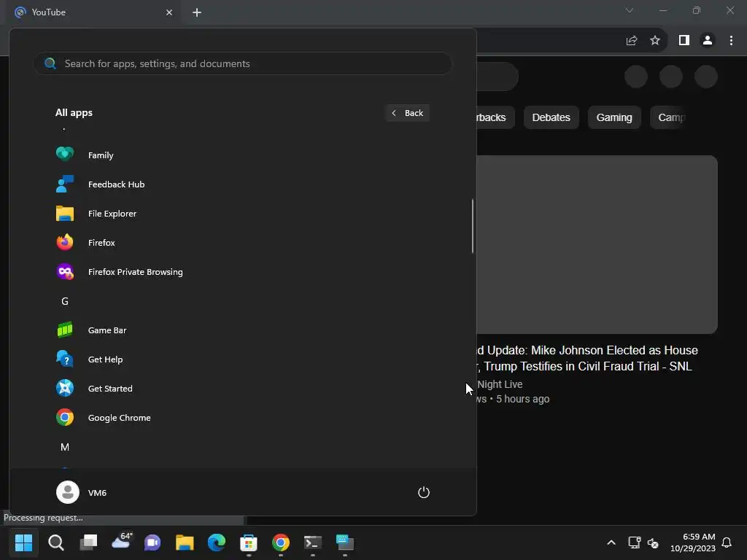Open the clock showing 6:59 AM

pyautogui.click(x=693, y=542)
